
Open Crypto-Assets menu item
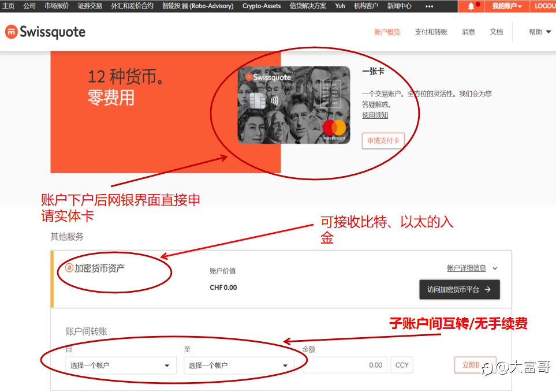click(262, 6)
